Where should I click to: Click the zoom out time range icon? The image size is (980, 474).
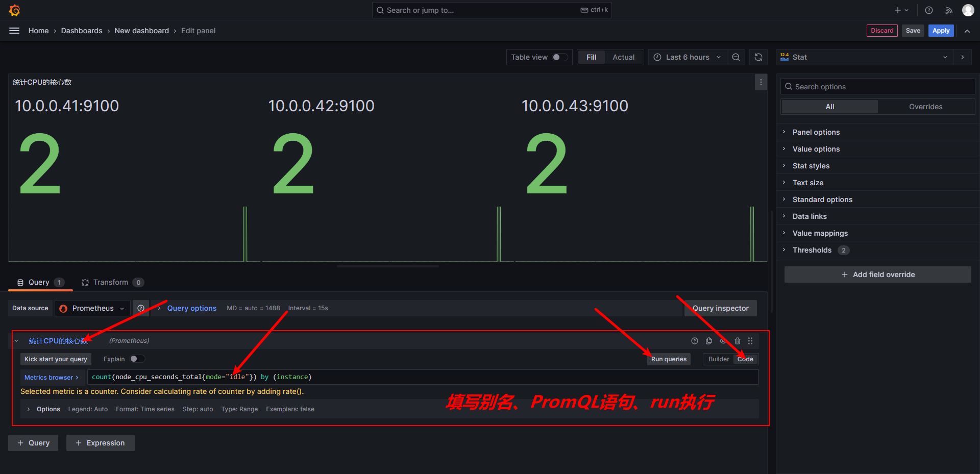coord(736,57)
